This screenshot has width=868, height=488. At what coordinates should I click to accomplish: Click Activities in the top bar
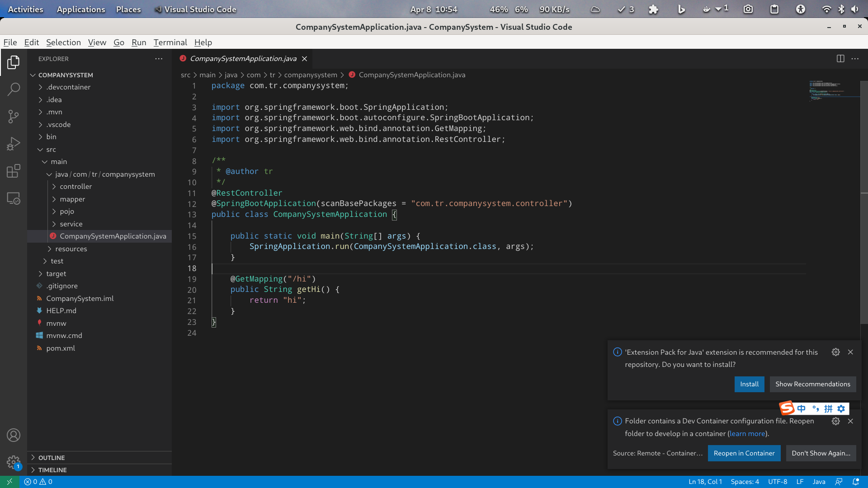[26, 9]
